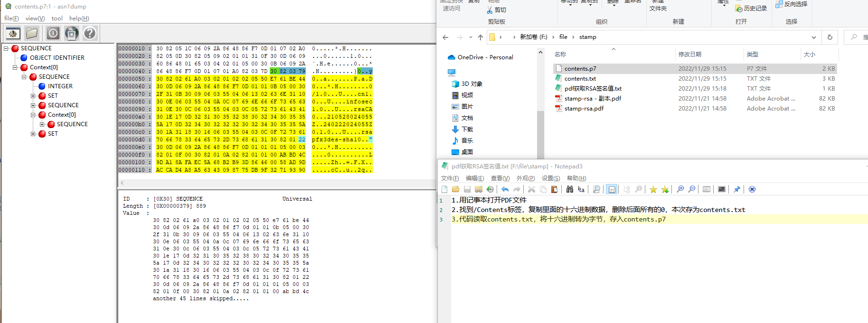Click the question mark help icon in asn1dump
The width and height of the screenshot is (868, 323).
(90, 33)
